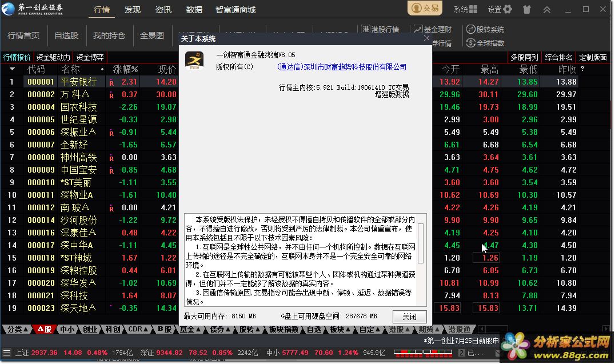The width and height of the screenshot is (615, 364).
Task: Select the 港股通 bottom tab
Action: click(460, 329)
